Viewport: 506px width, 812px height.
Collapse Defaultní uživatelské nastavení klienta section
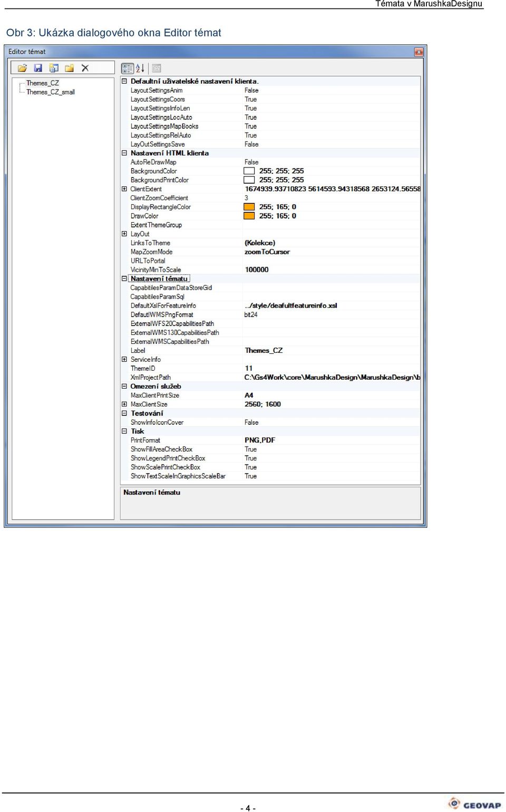point(124,81)
